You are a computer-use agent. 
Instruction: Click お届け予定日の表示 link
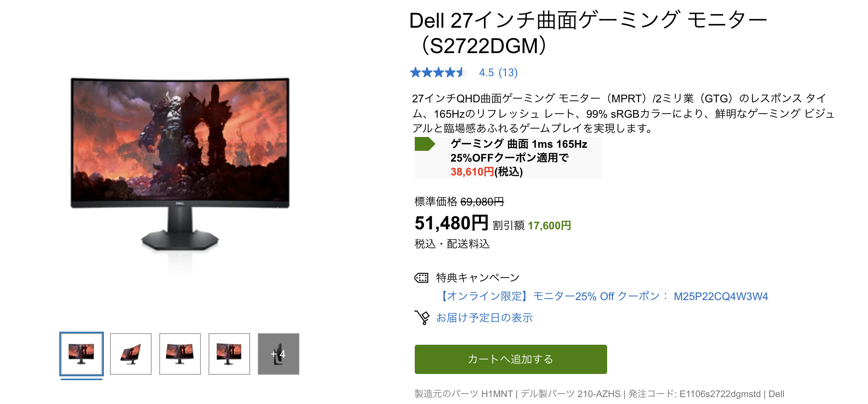[485, 318]
